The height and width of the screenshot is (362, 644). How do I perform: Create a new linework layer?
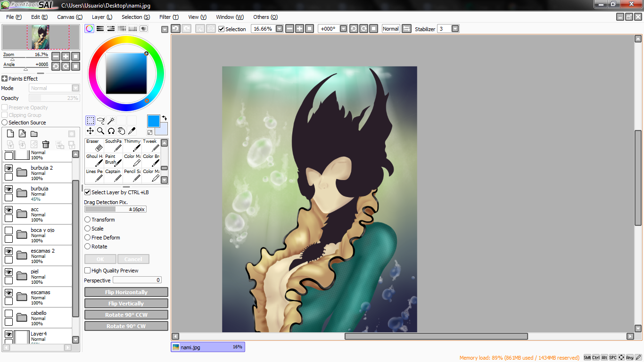click(x=22, y=134)
